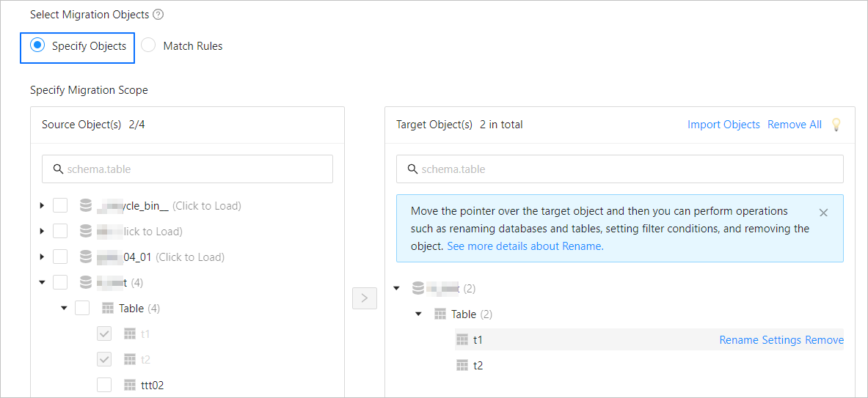Image resolution: width=868 pixels, height=398 pixels.
Task: Expand the second Click to Load database
Action: 42,232
